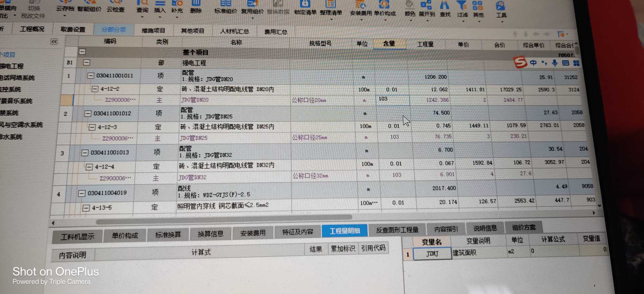This screenshot has height=294, width=644.
Task: Open 标准组价 tool
Action: (225, 8)
